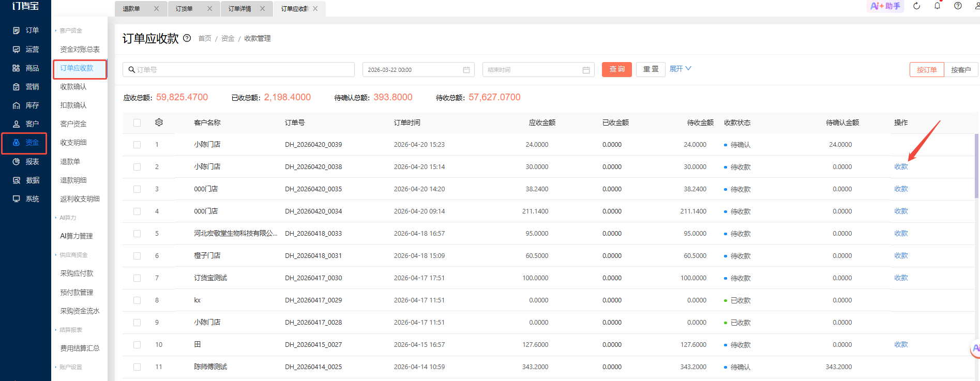The image size is (980, 381).
Task: Check the row for order DH_20260420_0035
Action: click(x=137, y=189)
